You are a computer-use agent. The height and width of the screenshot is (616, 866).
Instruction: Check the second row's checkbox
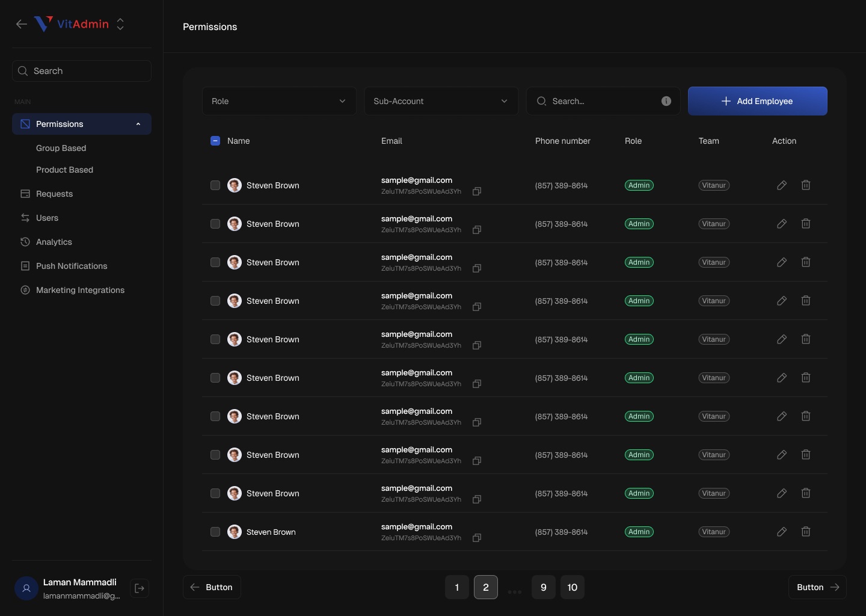(x=215, y=224)
